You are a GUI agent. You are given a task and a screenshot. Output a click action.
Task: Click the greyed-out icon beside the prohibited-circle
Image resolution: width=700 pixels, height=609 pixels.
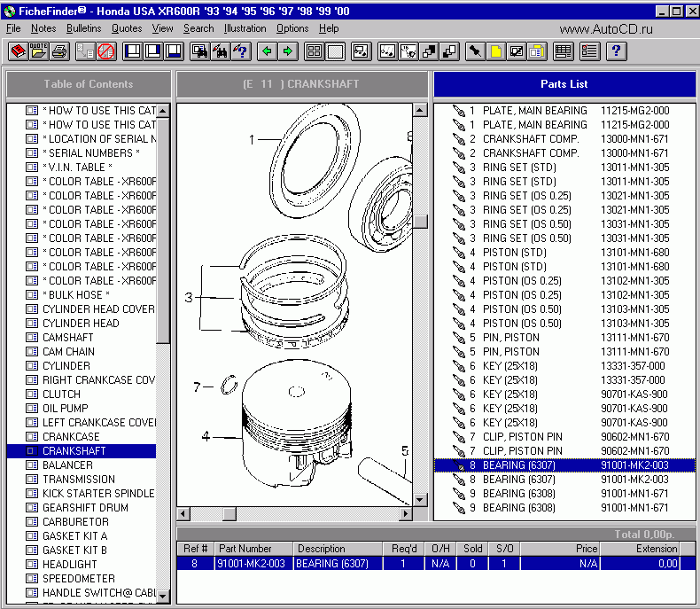(x=85, y=51)
